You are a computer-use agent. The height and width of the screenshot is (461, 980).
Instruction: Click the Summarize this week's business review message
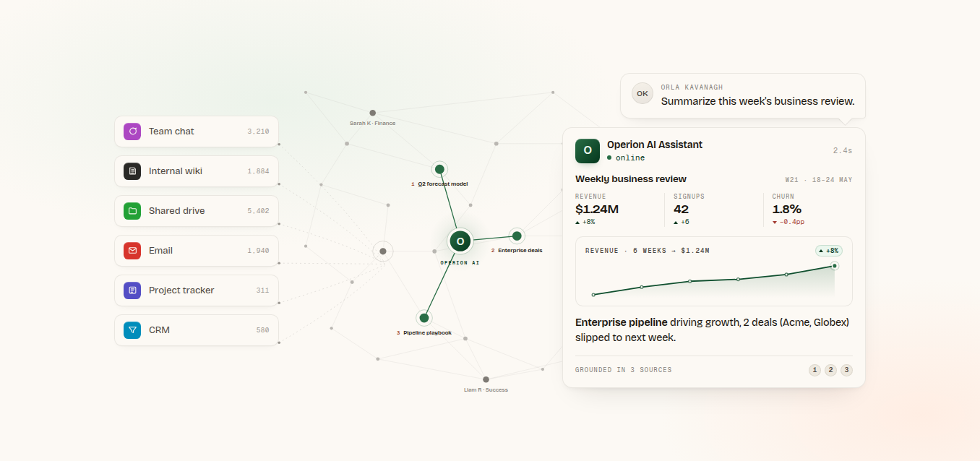click(757, 101)
